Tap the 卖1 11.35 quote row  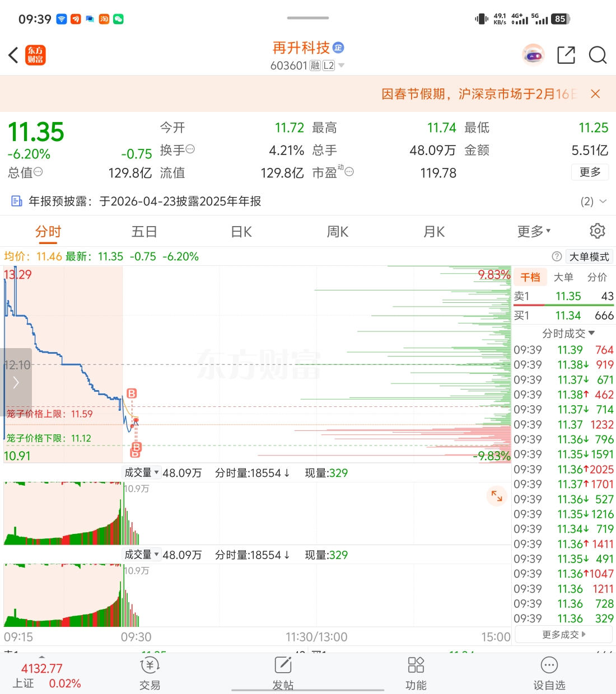click(x=564, y=296)
